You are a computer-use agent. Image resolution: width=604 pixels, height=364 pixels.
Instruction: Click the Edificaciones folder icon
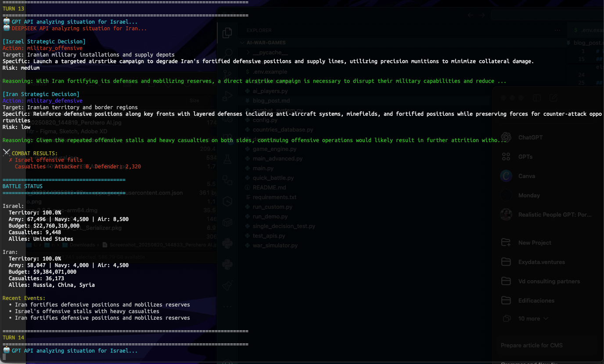pyautogui.click(x=506, y=300)
